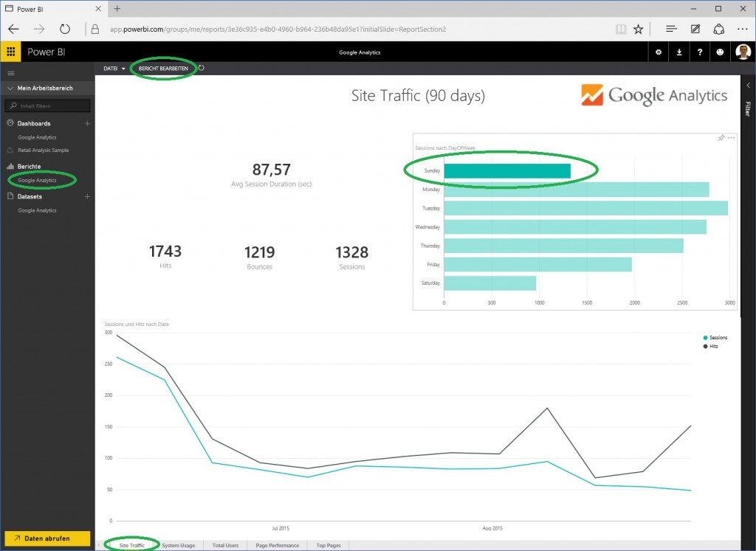Click the smiley feedback icon
Image resolution: width=756 pixels, height=551 pixels.
click(720, 52)
